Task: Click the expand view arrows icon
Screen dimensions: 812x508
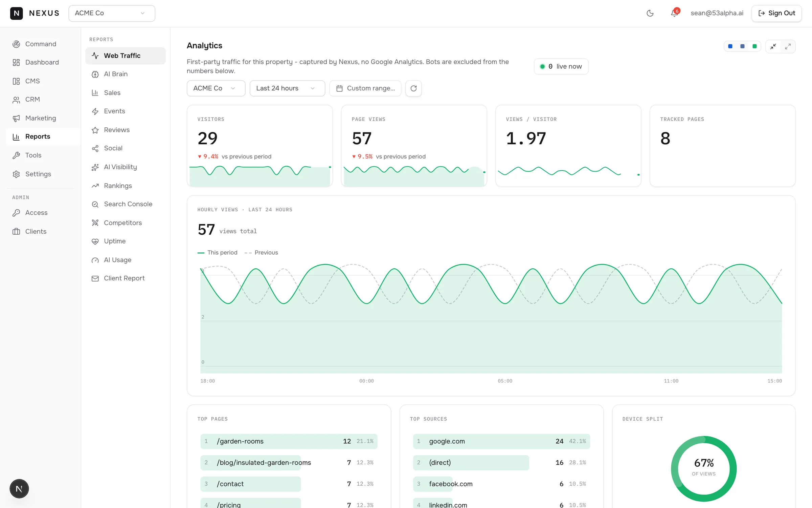Action: (x=788, y=46)
